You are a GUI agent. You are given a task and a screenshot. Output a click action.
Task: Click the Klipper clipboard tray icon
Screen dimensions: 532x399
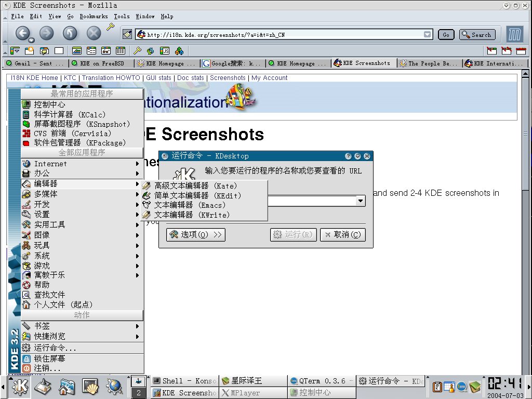pyautogui.click(x=437, y=387)
